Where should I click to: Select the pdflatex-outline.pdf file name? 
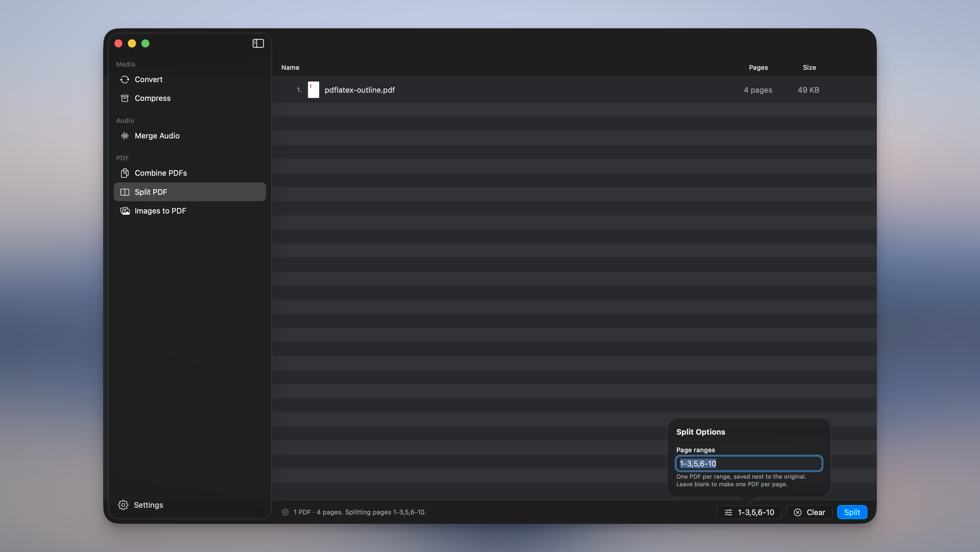click(360, 90)
